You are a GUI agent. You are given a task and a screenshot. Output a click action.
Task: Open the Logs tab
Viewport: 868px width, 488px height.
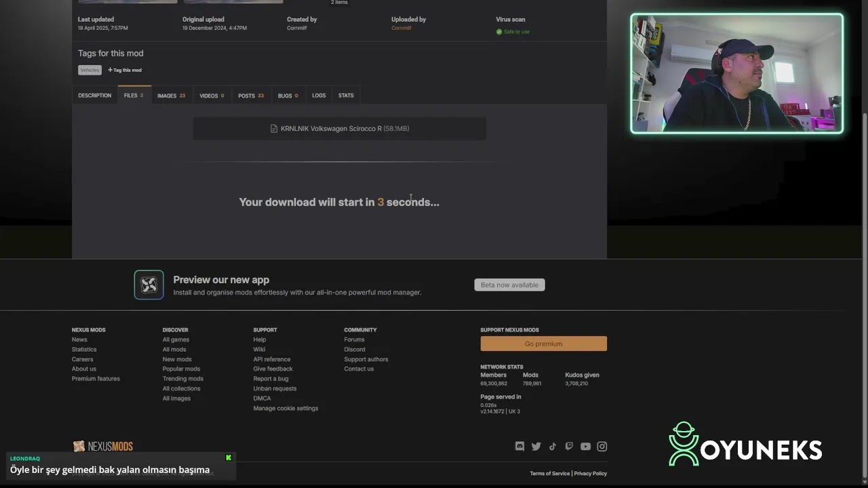[x=319, y=96]
